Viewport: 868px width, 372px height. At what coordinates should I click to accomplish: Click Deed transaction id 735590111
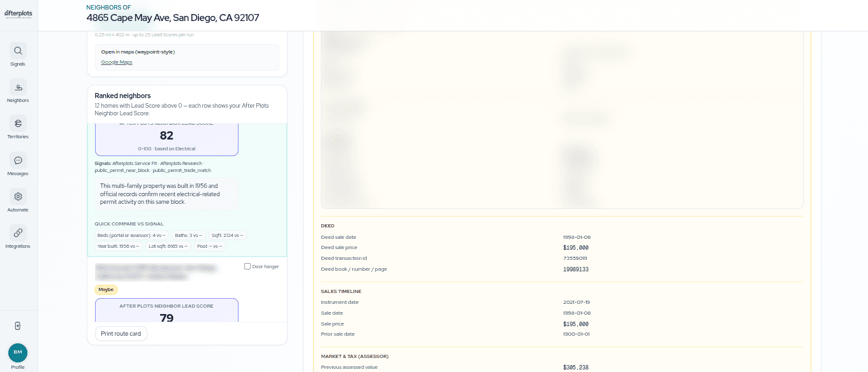575,259
